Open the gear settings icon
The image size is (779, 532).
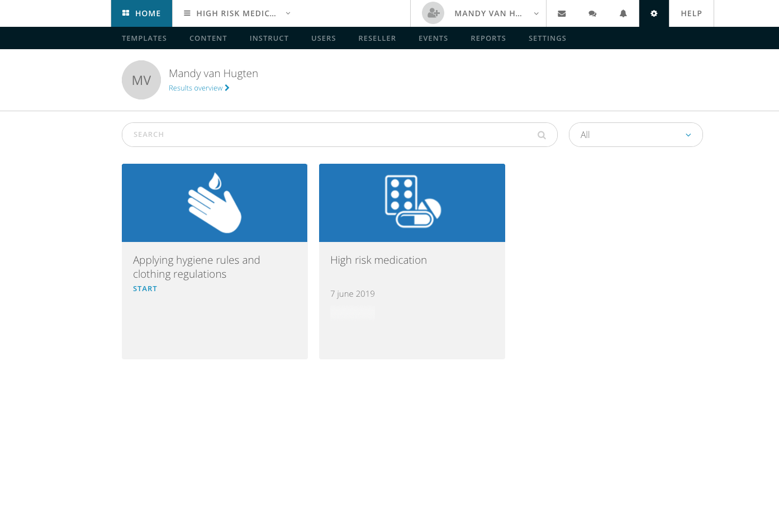pos(654,13)
